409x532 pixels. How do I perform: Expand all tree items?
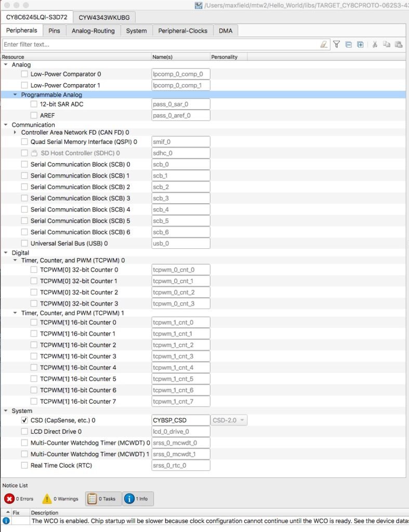pyautogui.click(x=360, y=45)
